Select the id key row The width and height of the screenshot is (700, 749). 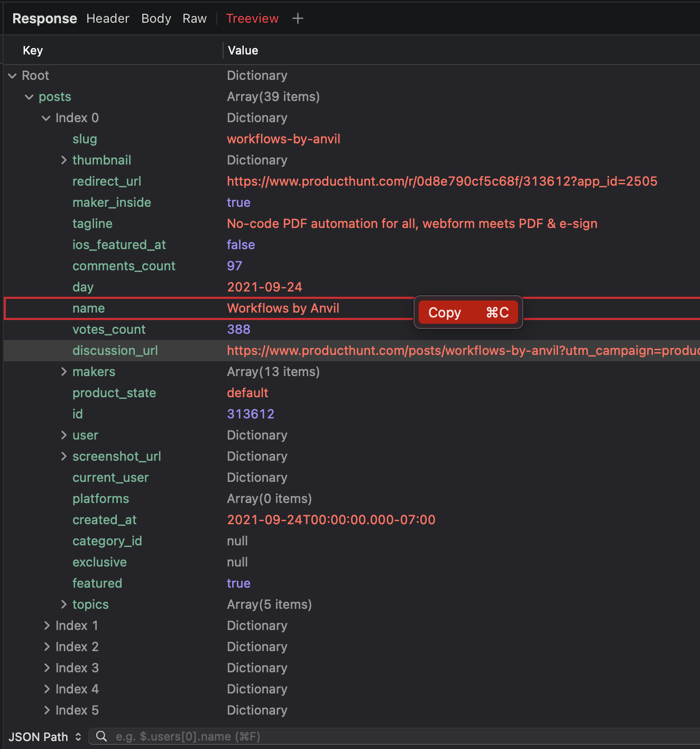(x=78, y=414)
